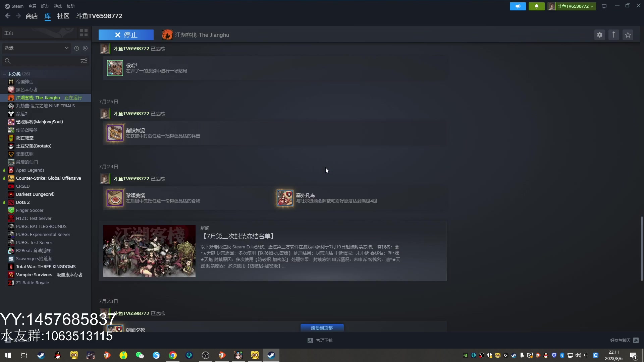
Task: Open Windows Start menu
Action: pos(8,355)
